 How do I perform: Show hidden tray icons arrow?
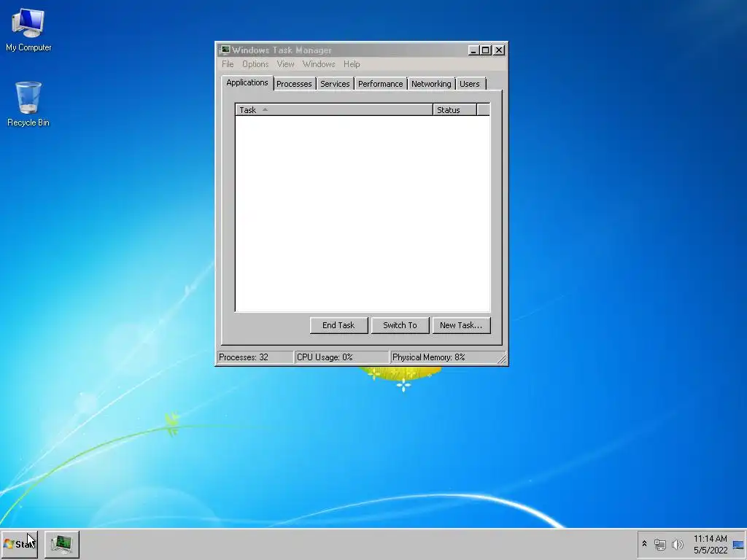coord(645,544)
